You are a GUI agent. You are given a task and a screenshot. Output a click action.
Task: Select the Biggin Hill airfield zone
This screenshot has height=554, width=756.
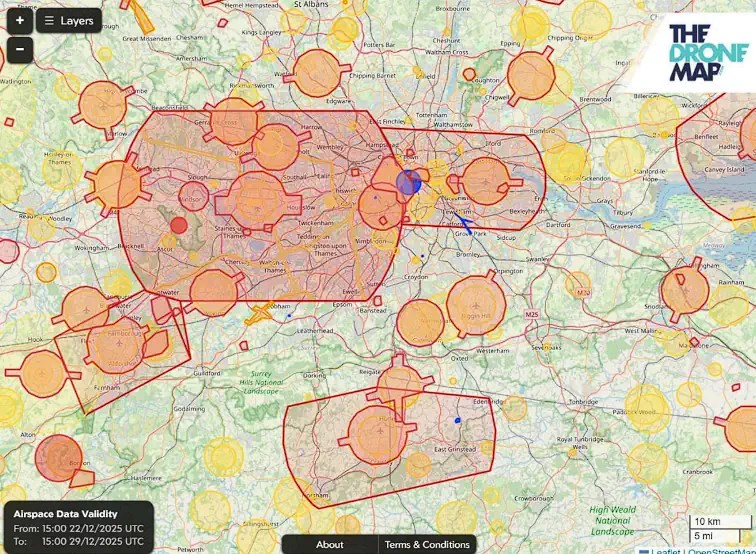[x=474, y=306]
